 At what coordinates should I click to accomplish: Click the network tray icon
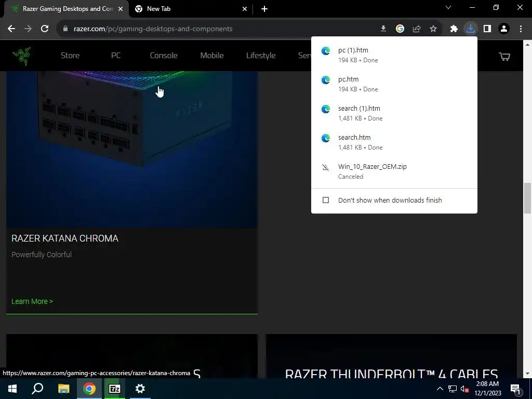(453, 389)
